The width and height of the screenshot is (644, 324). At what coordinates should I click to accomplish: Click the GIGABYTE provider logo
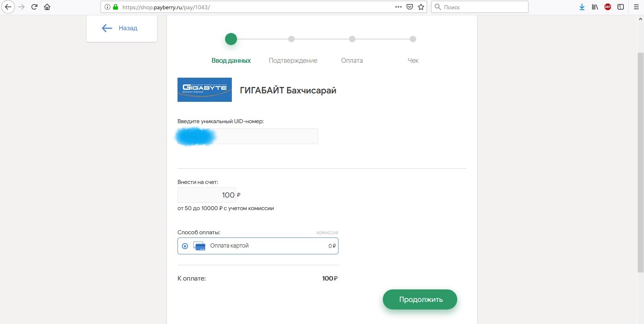(204, 90)
